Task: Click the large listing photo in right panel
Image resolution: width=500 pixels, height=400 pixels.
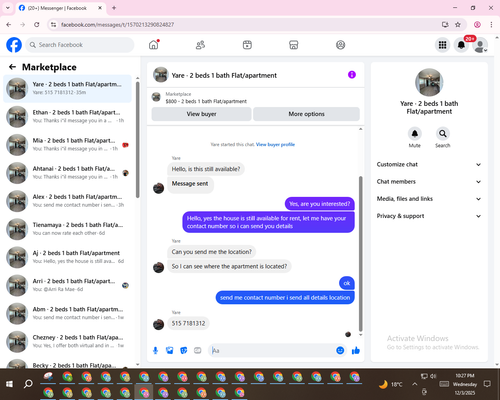Action: point(429,82)
